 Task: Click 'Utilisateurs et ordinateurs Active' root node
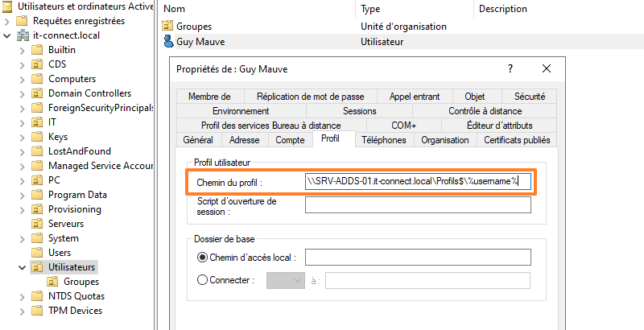click(x=85, y=6)
